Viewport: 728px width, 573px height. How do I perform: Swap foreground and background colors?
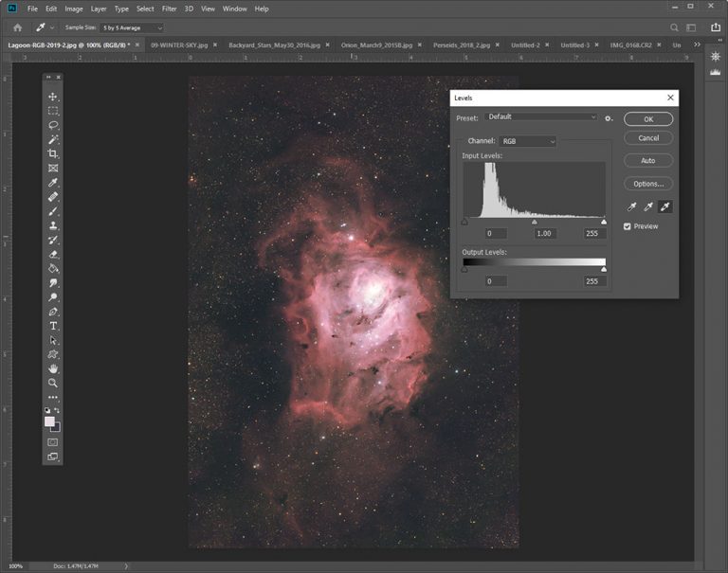coord(57,411)
